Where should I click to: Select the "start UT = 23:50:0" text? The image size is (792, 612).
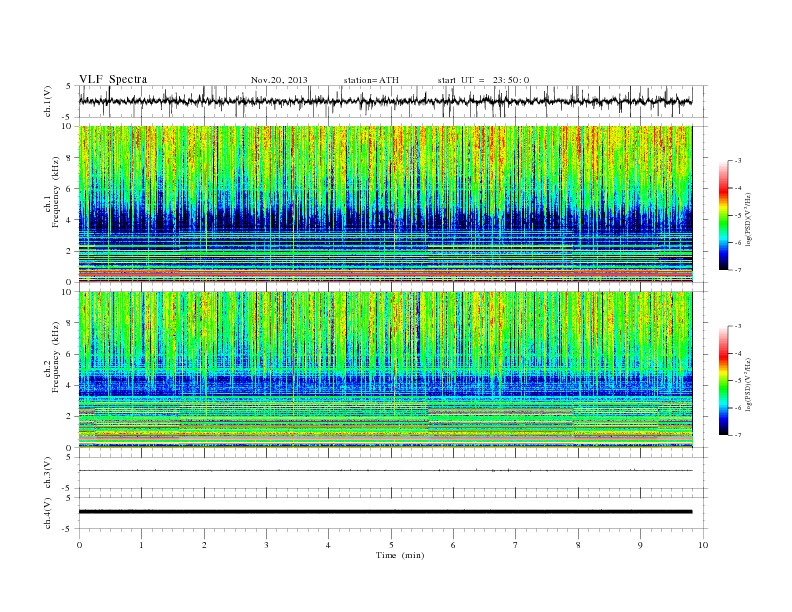(483, 80)
